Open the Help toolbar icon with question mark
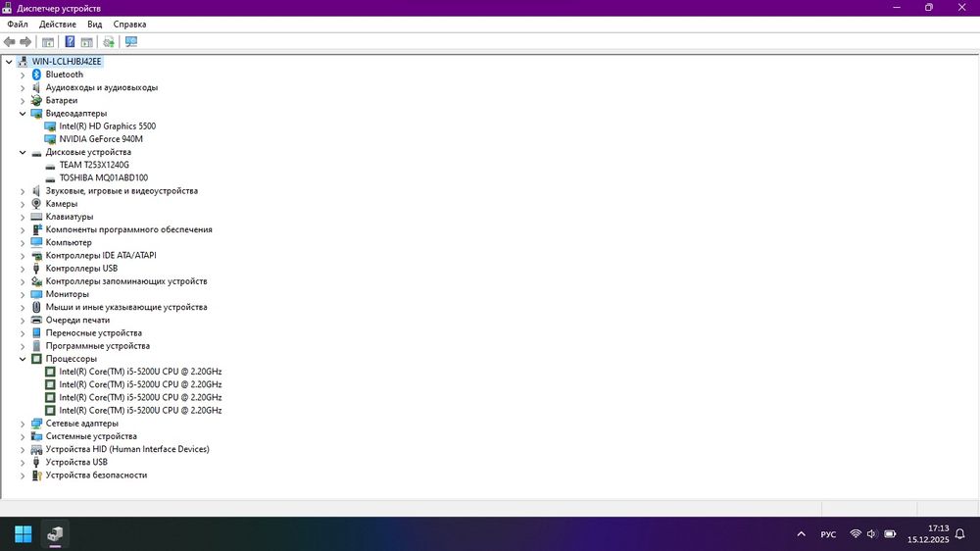980x551 pixels. (70, 42)
